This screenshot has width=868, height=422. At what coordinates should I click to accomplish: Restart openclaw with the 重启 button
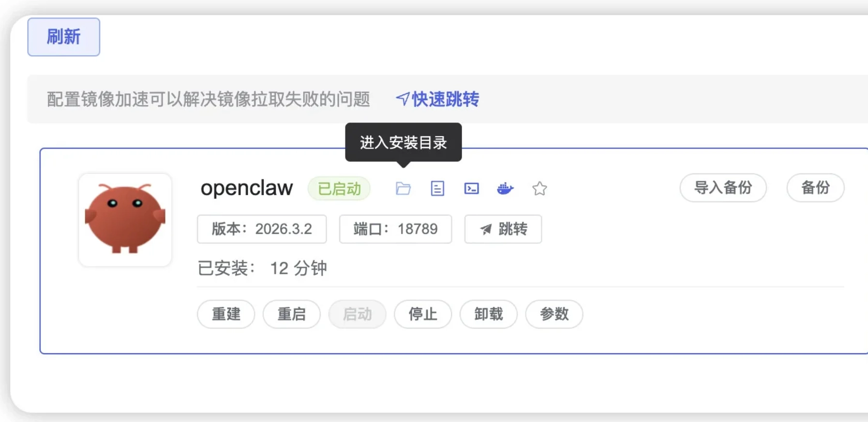[x=291, y=314]
